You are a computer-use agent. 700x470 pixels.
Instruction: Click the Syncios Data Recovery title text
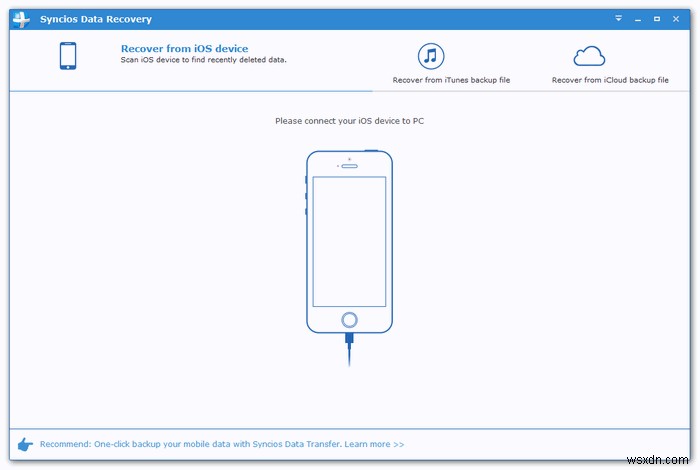(x=96, y=19)
